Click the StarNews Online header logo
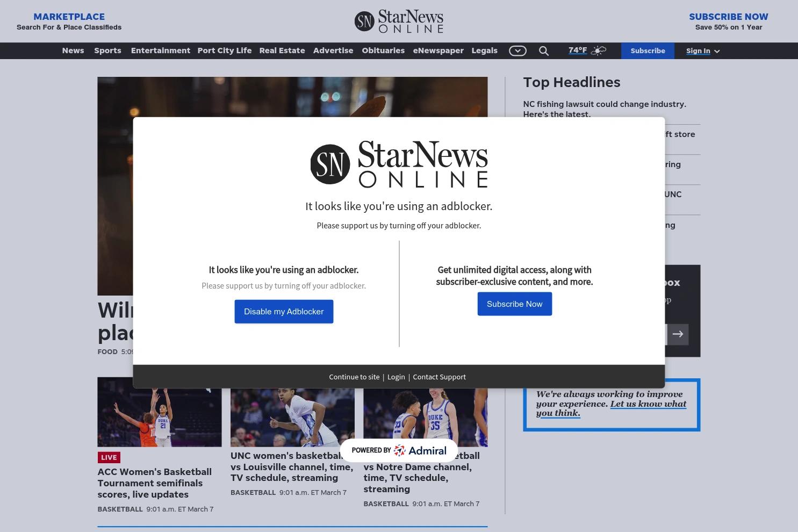 tap(399, 21)
